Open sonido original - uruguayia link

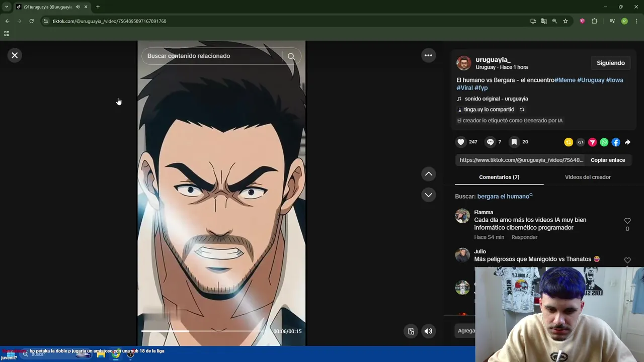pos(496,99)
